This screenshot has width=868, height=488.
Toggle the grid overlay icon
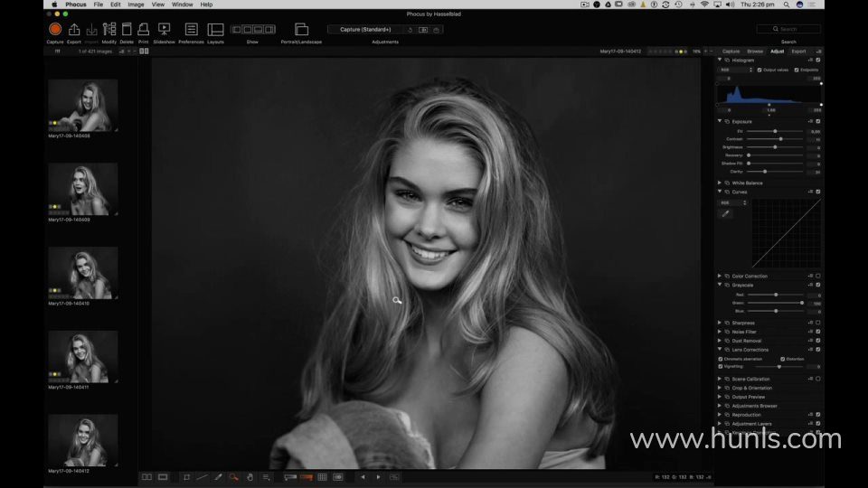click(322, 477)
